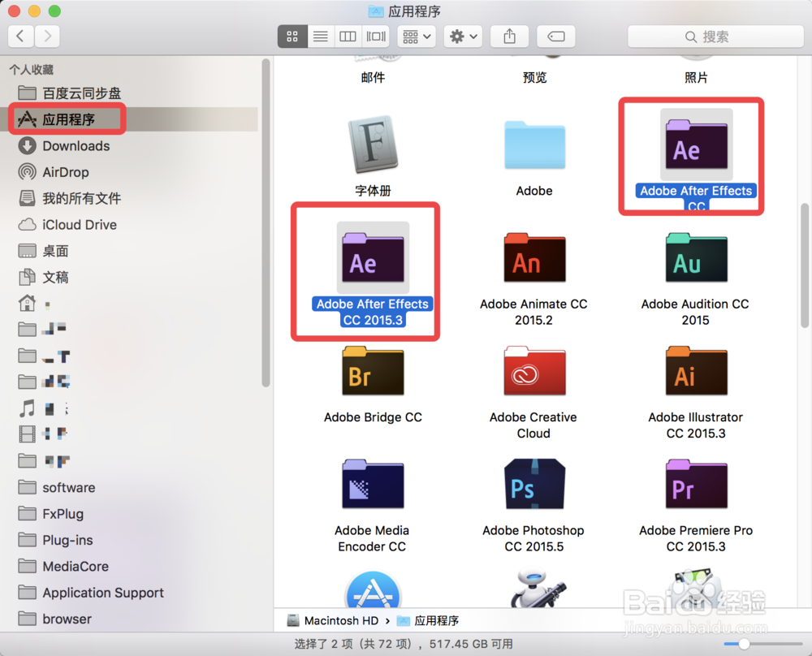This screenshot has height=656, width=812.
Task: Click the main pane vertical scrollbar
Action: [x=804, y=265]
